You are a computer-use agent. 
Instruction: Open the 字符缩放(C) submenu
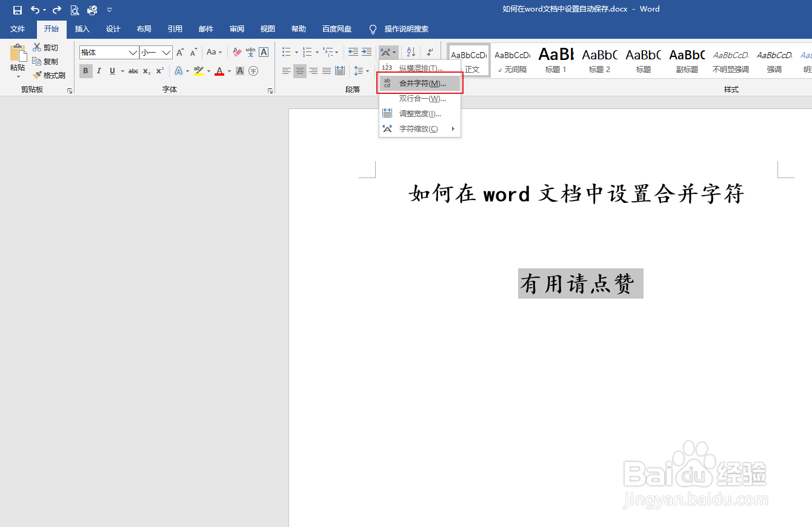click(420, 129)
